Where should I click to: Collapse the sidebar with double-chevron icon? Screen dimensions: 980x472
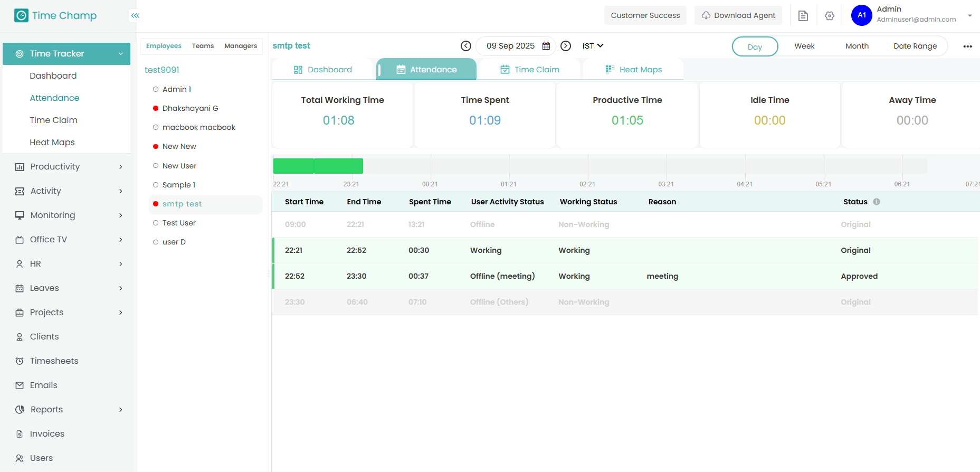pyautogui.click(x=136, y=16)
